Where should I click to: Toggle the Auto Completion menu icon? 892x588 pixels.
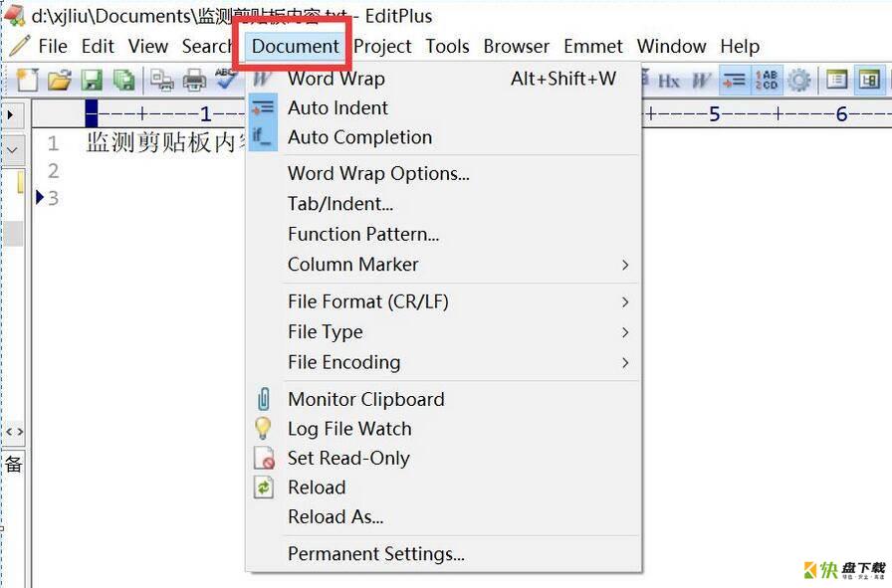pyautogui.click(x=263, y=137)
